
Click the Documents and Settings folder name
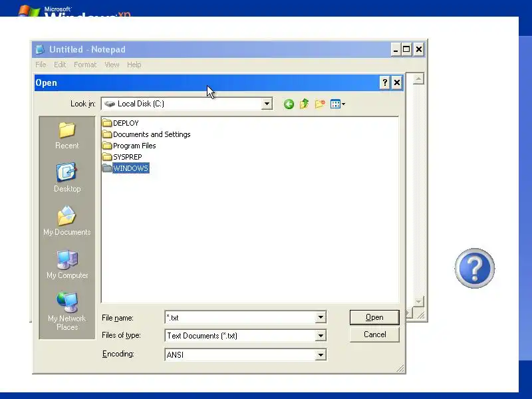pyautogui.click(x=152, y=134)
